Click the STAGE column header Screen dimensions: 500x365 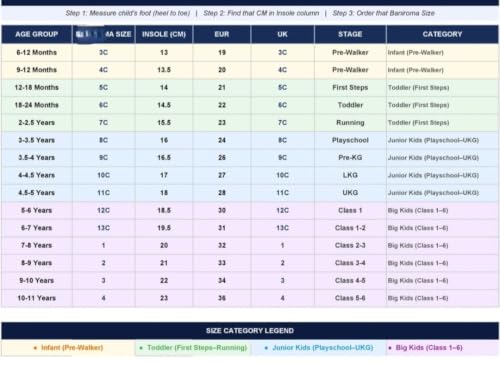tap(350, 34)
